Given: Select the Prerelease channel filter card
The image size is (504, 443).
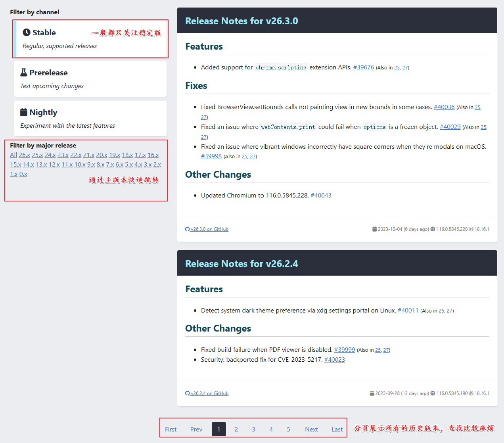Looking at the screenshot, I should 90,79.
